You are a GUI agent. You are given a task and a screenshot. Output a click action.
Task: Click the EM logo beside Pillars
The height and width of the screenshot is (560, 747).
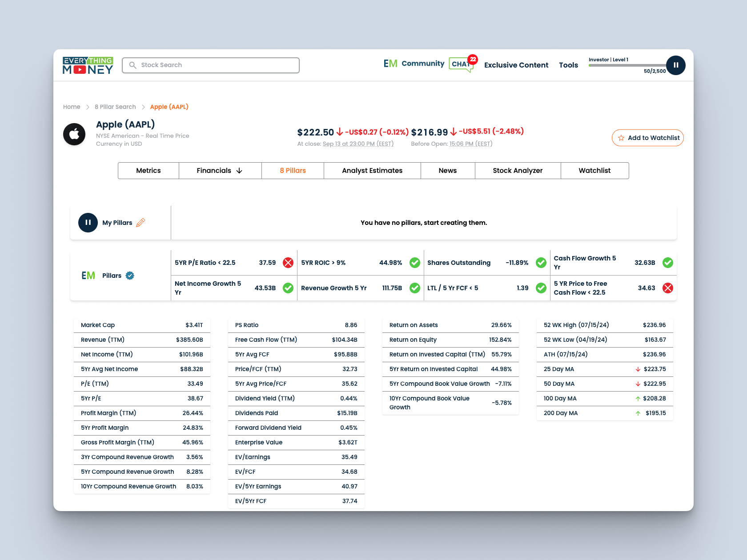click(88, 276)
